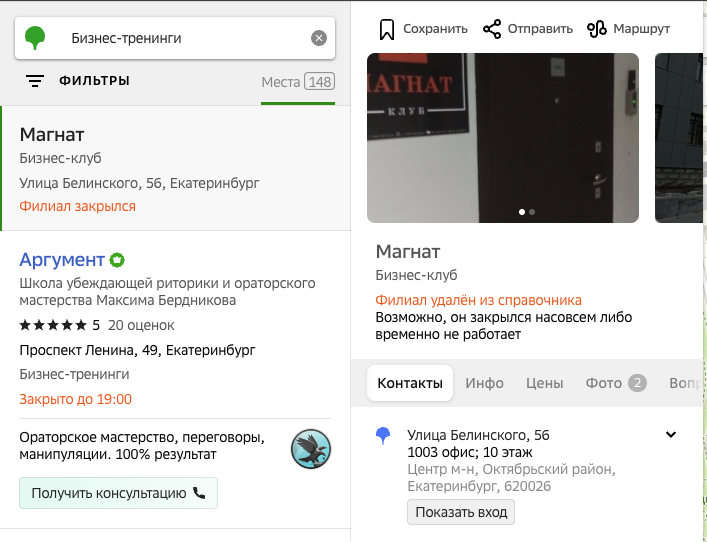Viewport: 707px width, 542px height.
Task: Click the search field with Бизнес-тренинги
Action: click(175, 38)
